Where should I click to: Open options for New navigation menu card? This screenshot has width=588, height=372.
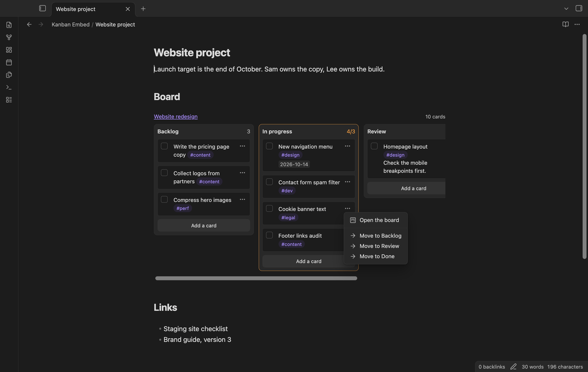pos(347,146)
